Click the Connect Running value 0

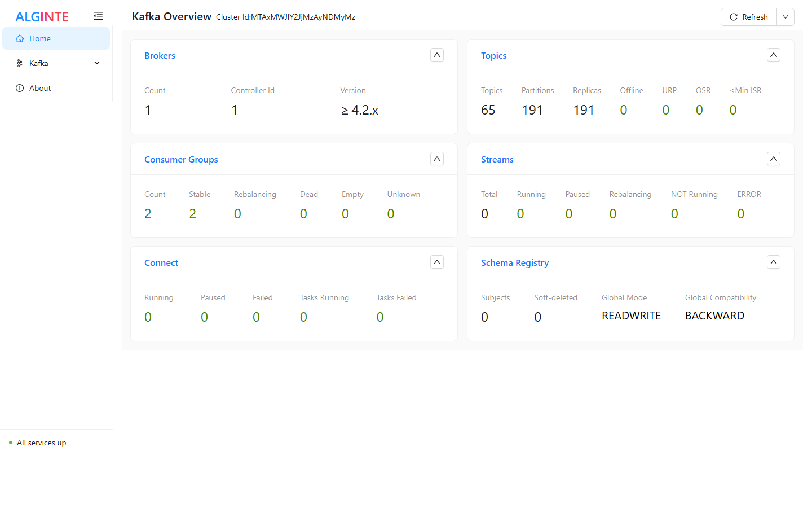click(x=148, y=317)
